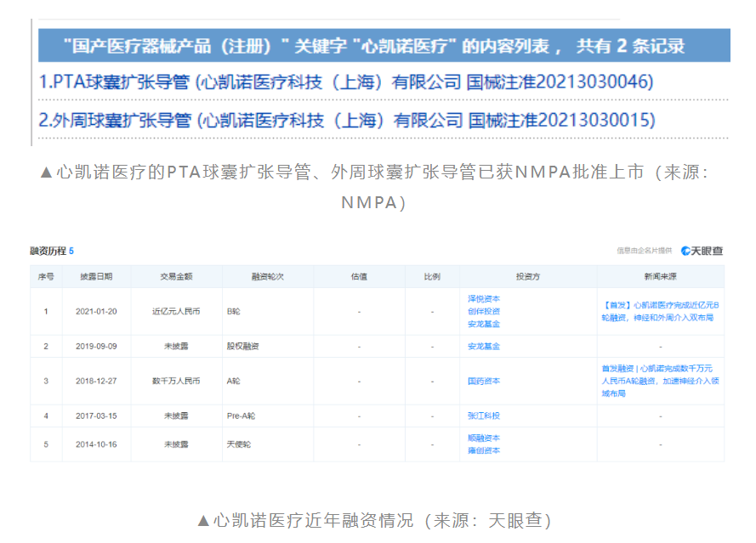Image resolution: width=756 pixels, height=543 pixels.
Task: Open 安龙基金 link in the 股权融资 row
Action: (484, 346)
